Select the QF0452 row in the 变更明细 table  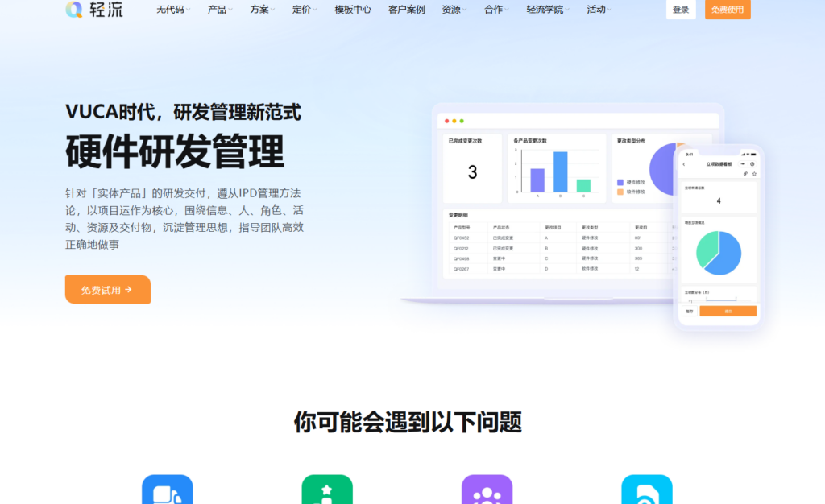point(460,238)
